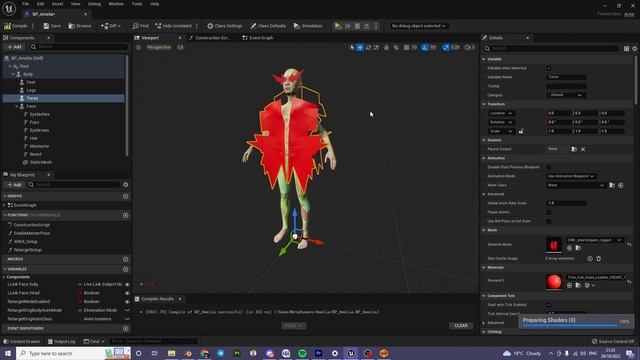The height and width of the screenshot is (360, 640).
Task: Open the Debug menu
Action: (94, 4)
